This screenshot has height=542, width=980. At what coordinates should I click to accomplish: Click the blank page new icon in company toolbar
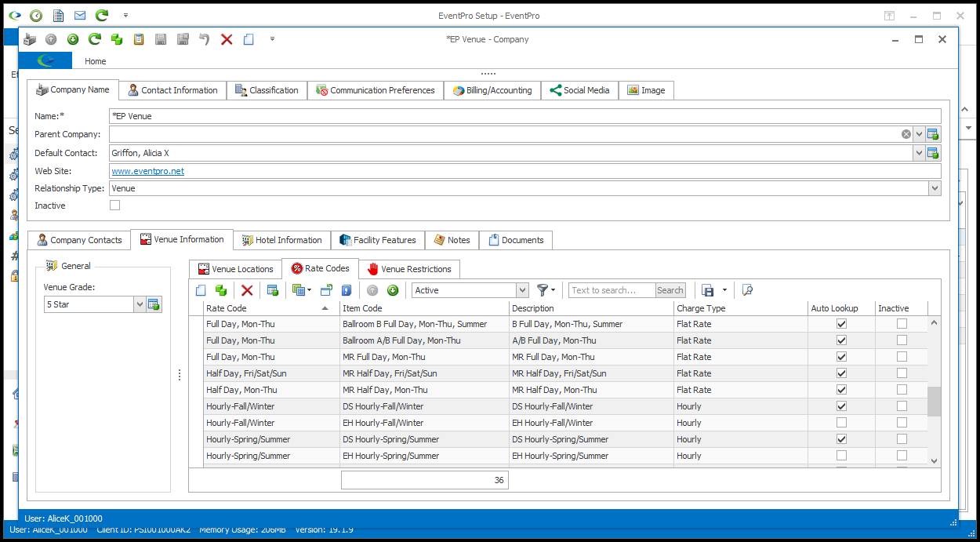[249, 39]
